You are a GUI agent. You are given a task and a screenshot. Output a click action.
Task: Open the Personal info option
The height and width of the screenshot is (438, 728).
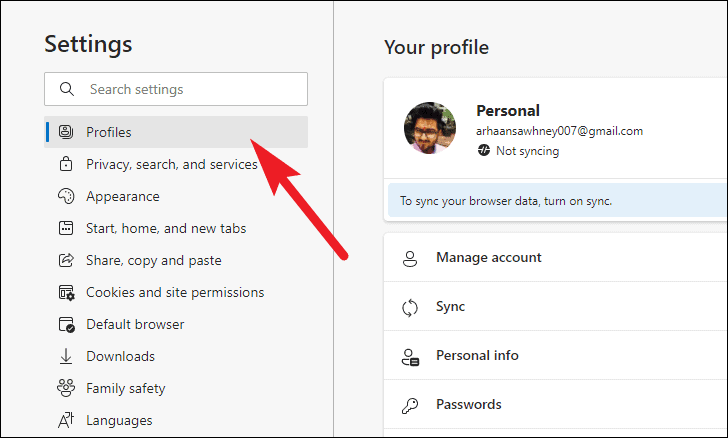click(x=556, y=355)
